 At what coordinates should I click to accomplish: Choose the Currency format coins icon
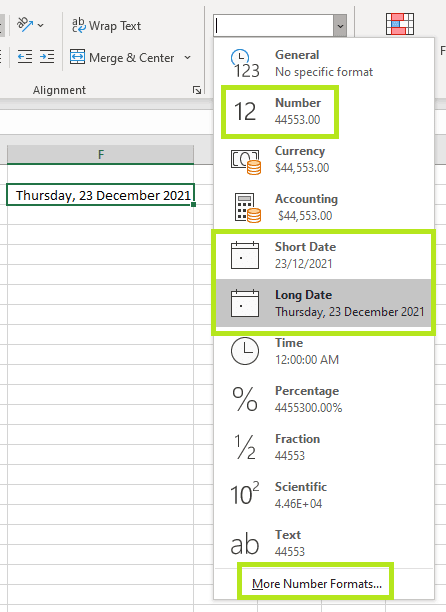coord(246,162)
